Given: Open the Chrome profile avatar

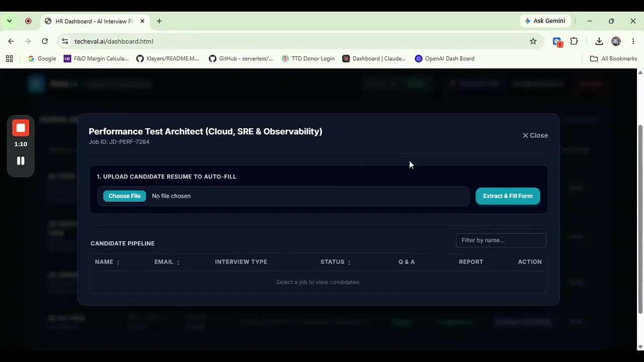Looking at the screenshot, I should coord(616,41).
